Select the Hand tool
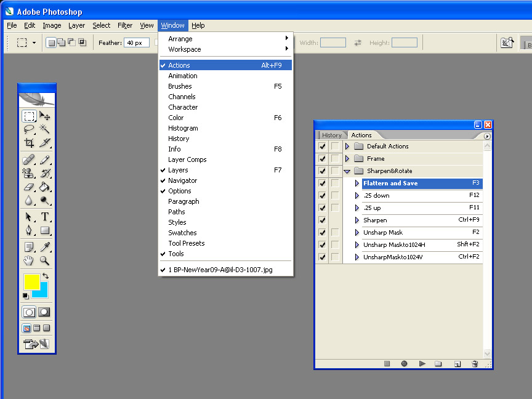This screenshot has height=399, width=532. pos(29,260)
